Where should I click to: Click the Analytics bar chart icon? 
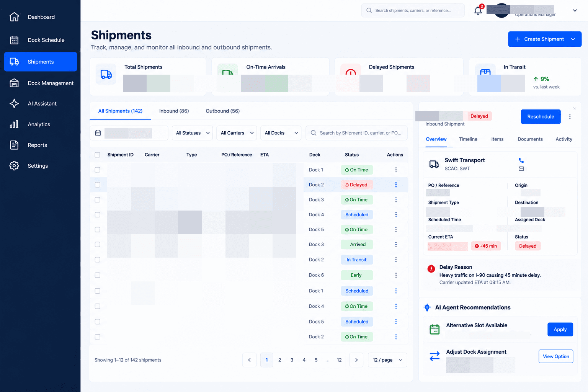(14, 124)
